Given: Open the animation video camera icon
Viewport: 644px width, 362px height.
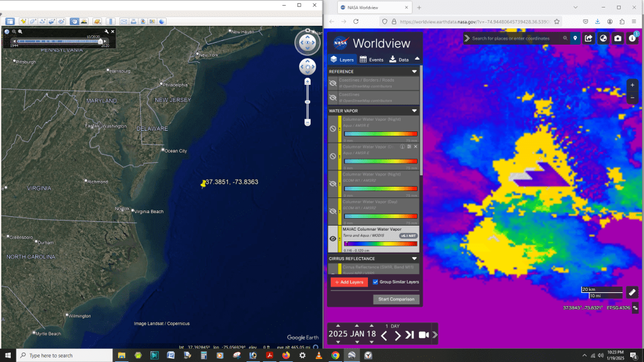Looking at the screenshot, I should [424, 335].
